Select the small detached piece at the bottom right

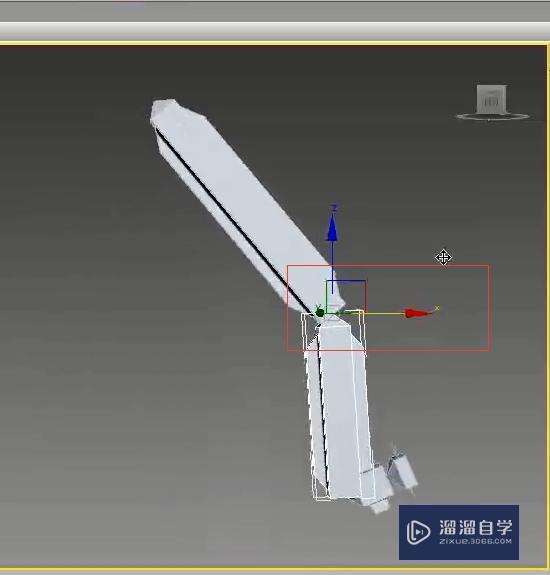pos(403,472)
